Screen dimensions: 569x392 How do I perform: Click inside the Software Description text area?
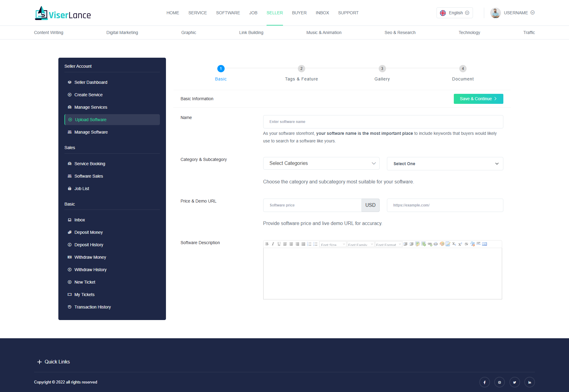[382, 274]
